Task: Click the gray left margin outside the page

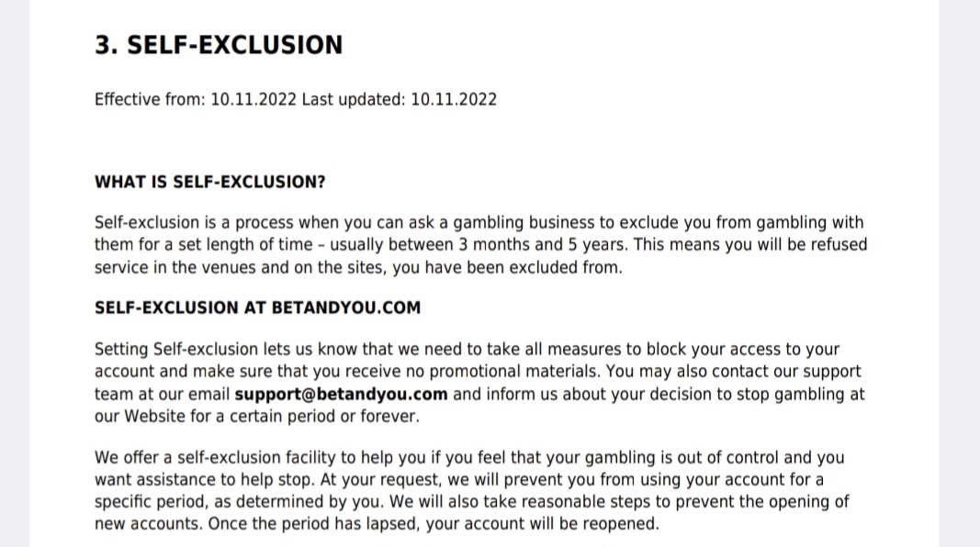Action: tap(15, 273)
